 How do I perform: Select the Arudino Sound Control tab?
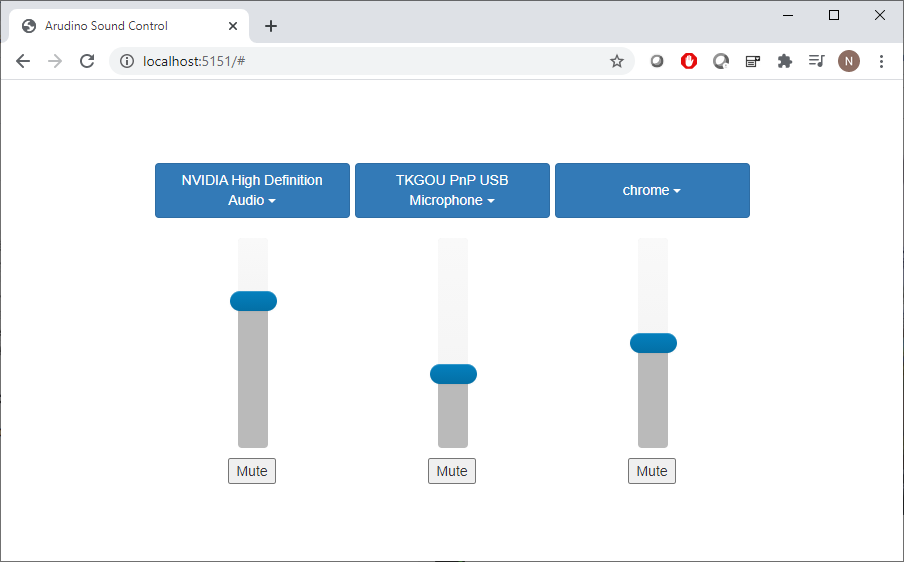click(129, 26)
